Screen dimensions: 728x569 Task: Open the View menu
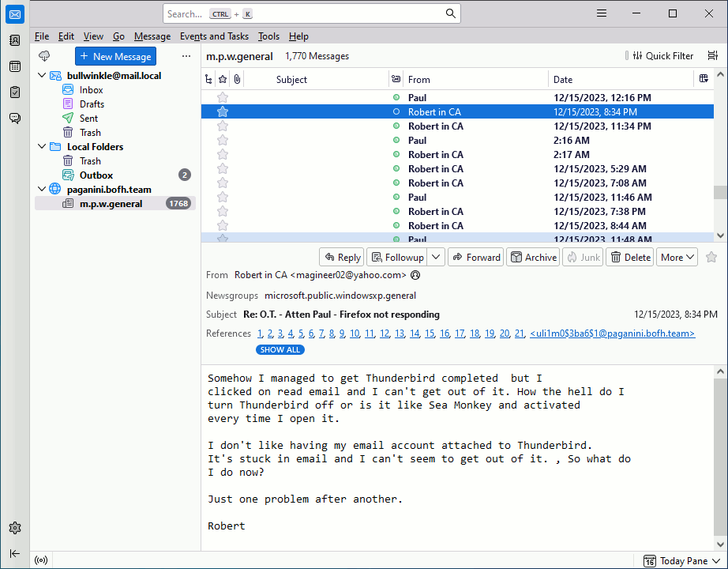93,36
